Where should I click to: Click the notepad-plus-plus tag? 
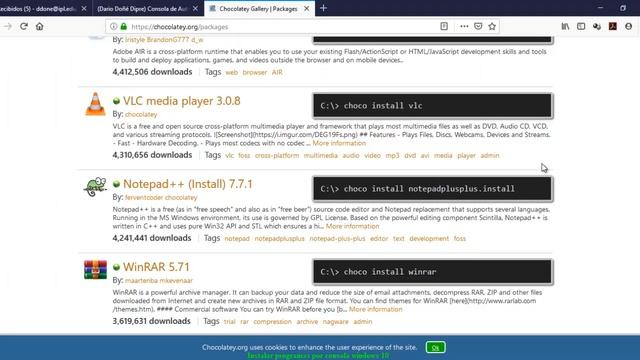tap(337, 239)
